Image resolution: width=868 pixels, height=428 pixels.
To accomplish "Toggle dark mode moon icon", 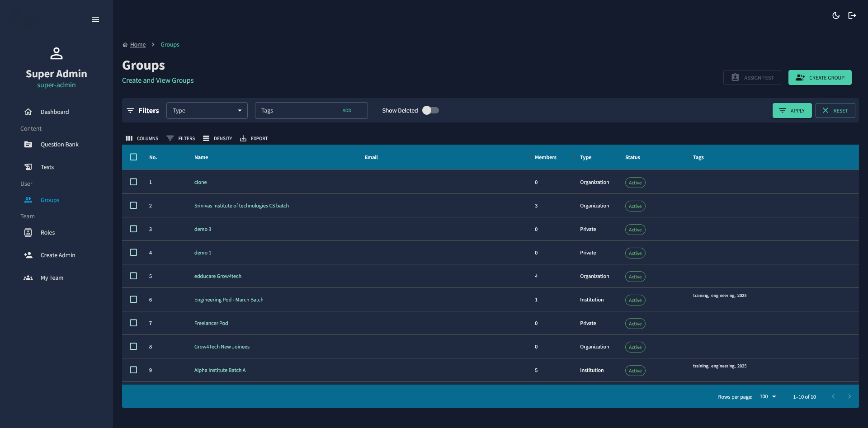I will (x=836, y=15).
